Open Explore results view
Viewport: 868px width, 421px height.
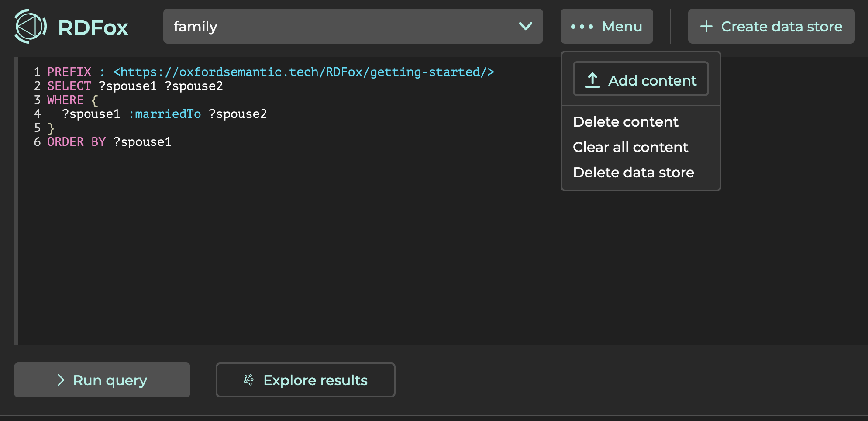(305, 380)
